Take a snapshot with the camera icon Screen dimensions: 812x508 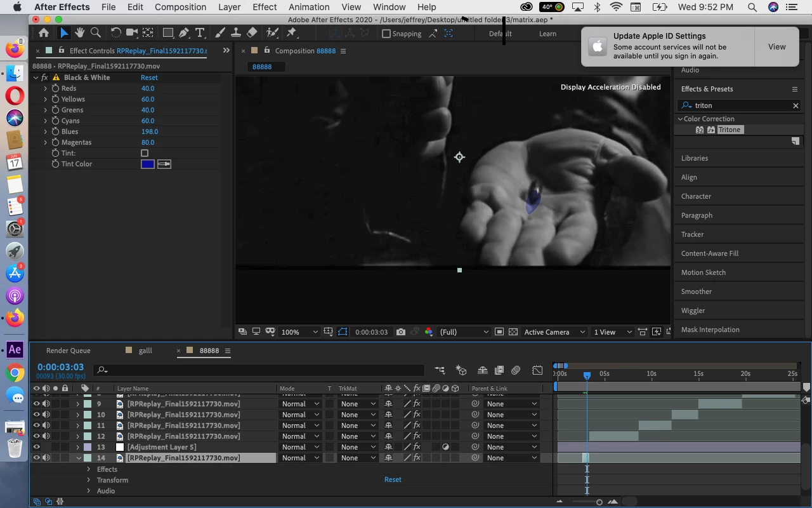(400, 332)
